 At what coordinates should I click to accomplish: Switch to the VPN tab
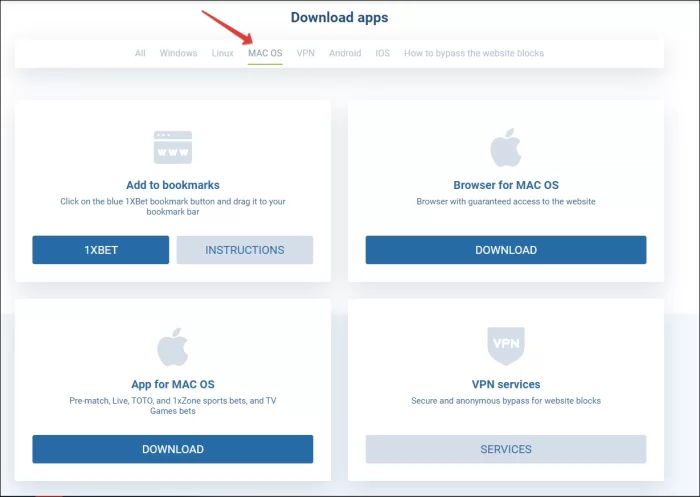point(306,53)
